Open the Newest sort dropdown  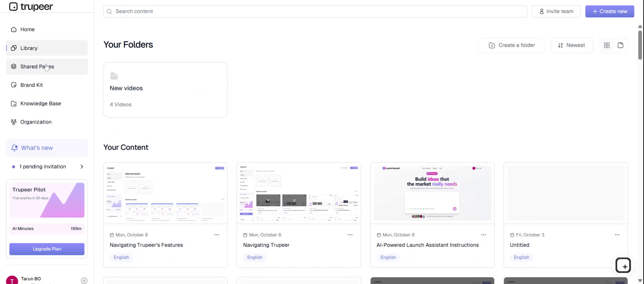coord(572,45)
